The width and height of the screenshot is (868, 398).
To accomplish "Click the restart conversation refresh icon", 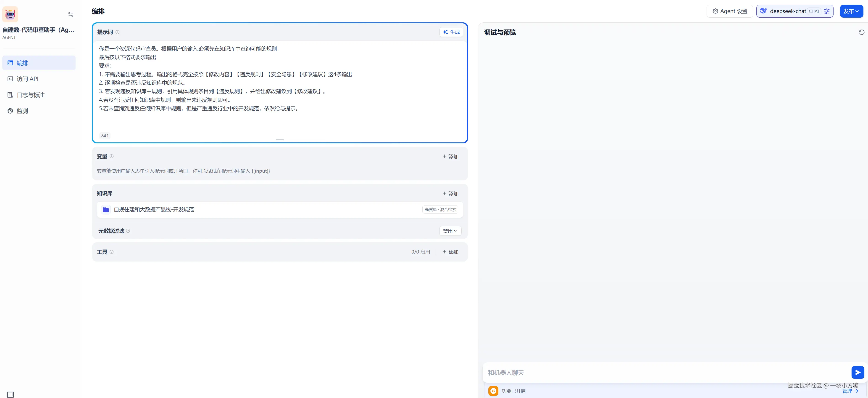I will (861, 32).
